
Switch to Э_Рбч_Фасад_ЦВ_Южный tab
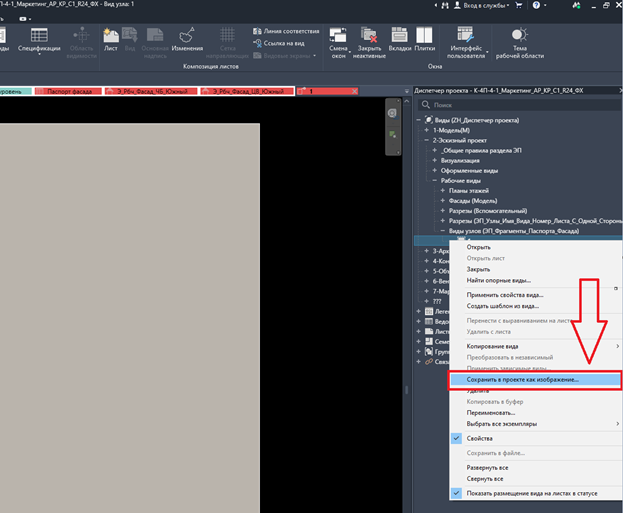click(247, 91)
